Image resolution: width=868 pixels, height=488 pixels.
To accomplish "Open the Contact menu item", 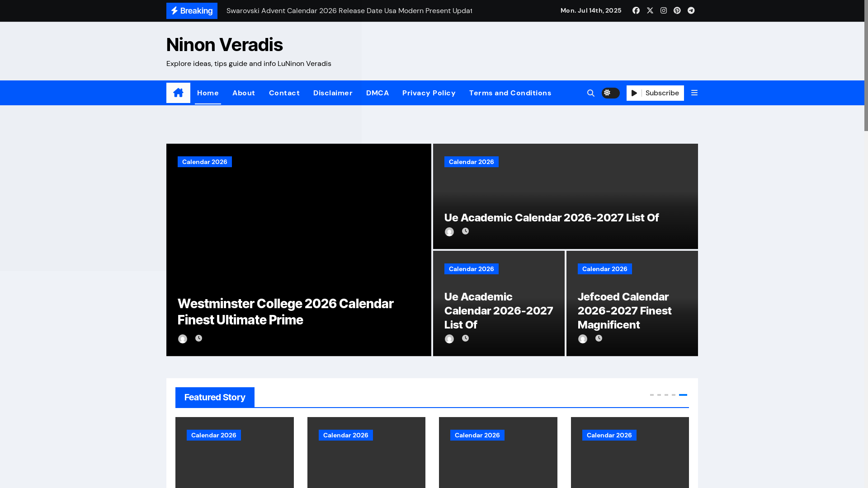I will click(284, 93).
